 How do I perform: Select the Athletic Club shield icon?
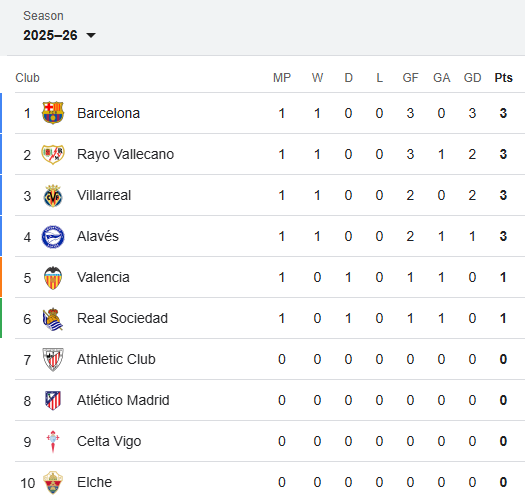click(x=53, y=360)
